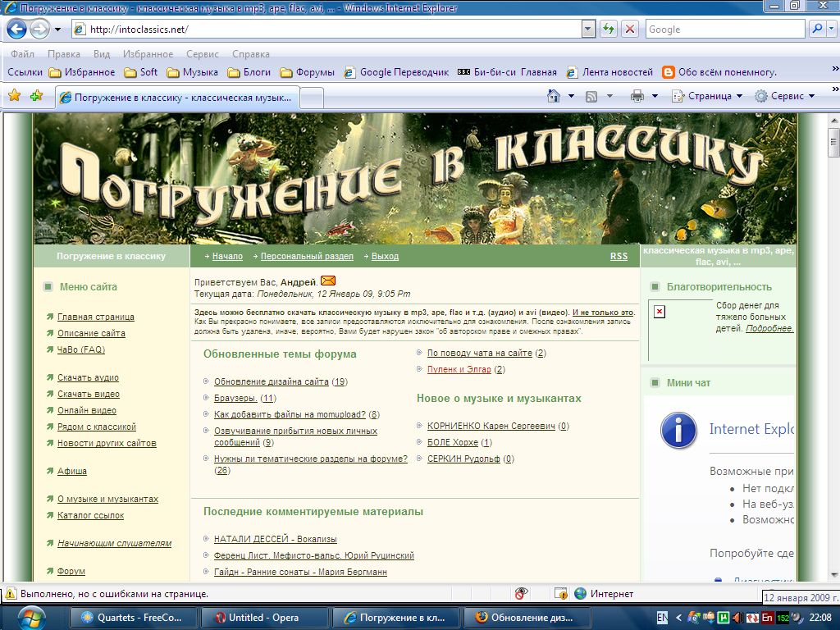The height and width of the screenshot is (630, 840).
Task: Expand the links bar overflow chevron
Action: click(834, 68)
